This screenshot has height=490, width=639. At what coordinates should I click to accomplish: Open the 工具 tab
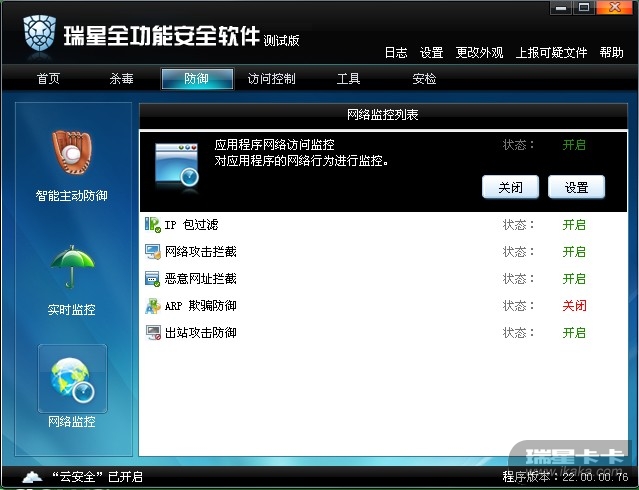(348, 78)
